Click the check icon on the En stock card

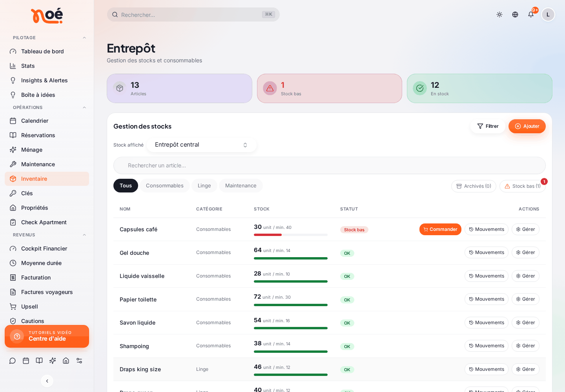pyautogui.click(x=420, y=88)
